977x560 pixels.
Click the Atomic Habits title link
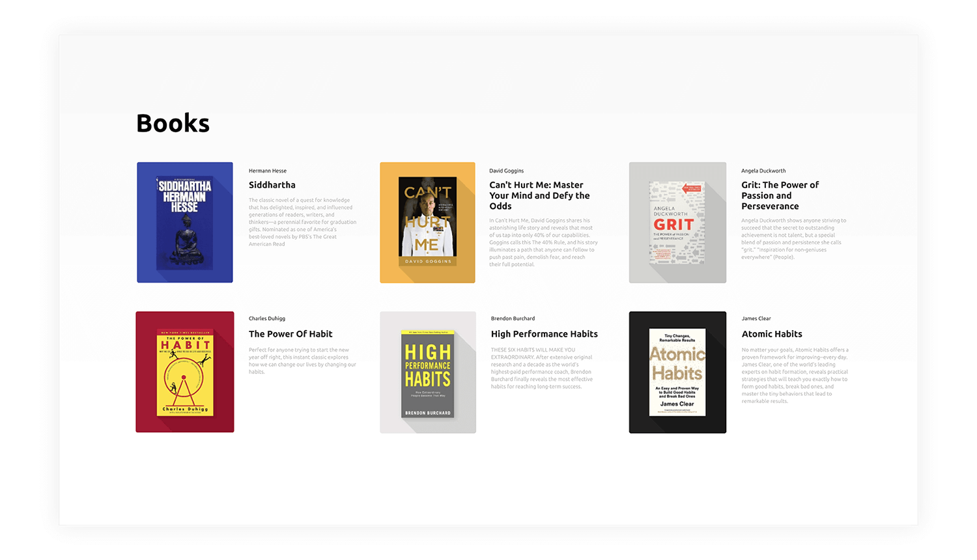click(x=772, y=334)
